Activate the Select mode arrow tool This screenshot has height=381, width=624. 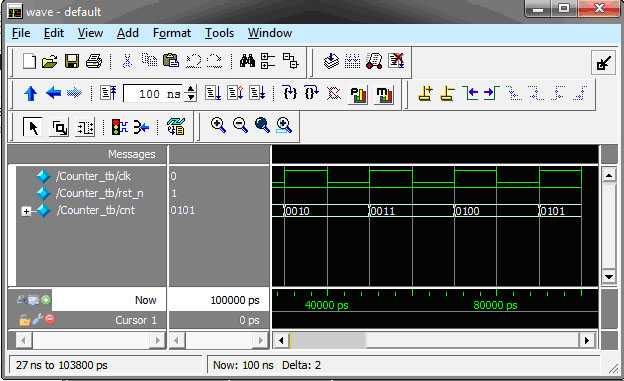33,127
